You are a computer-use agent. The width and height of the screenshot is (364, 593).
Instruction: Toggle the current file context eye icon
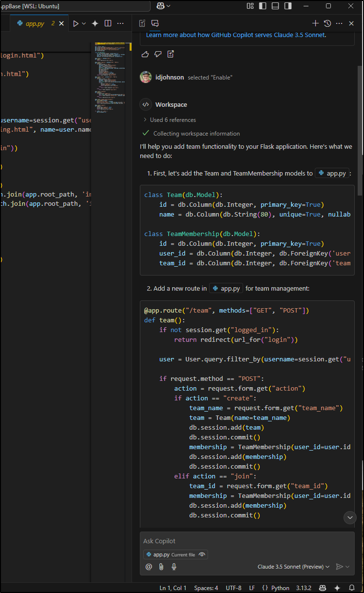[202, 554]
